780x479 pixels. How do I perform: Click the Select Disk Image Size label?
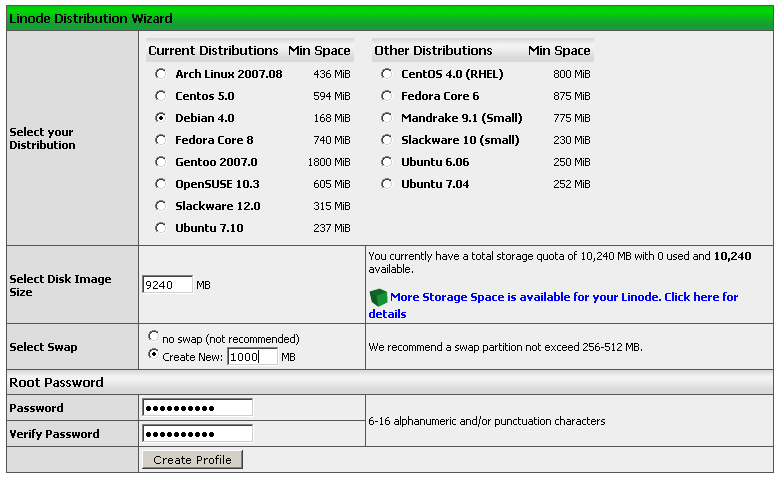(x=60, y=285)
